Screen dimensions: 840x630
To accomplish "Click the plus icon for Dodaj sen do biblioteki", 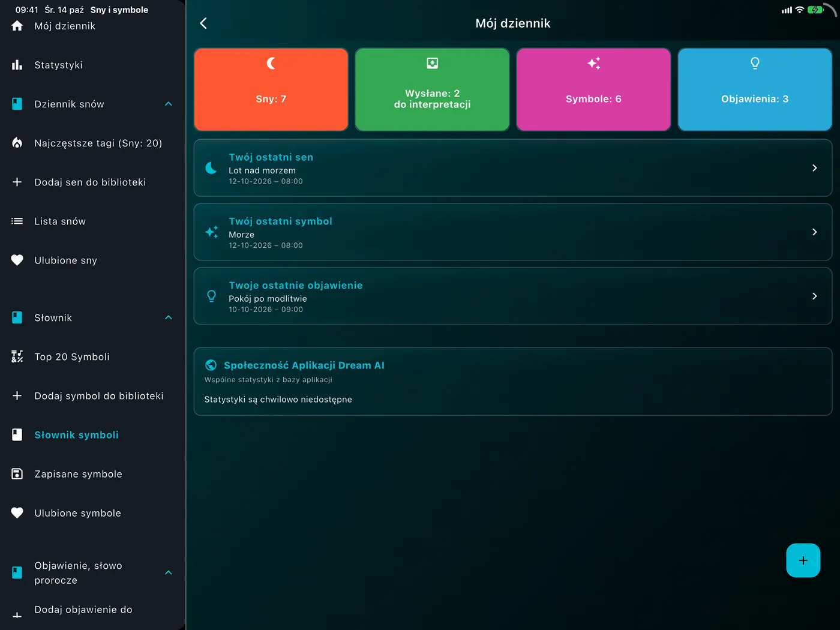I will 17,182.
